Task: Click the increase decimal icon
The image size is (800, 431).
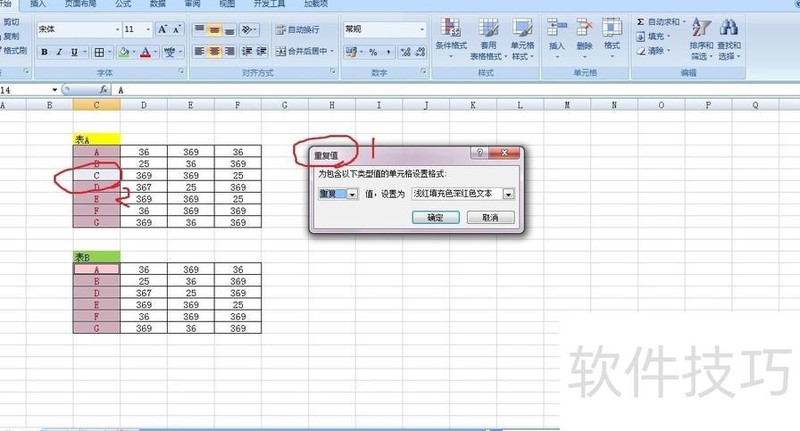Action: pos(406,52)
